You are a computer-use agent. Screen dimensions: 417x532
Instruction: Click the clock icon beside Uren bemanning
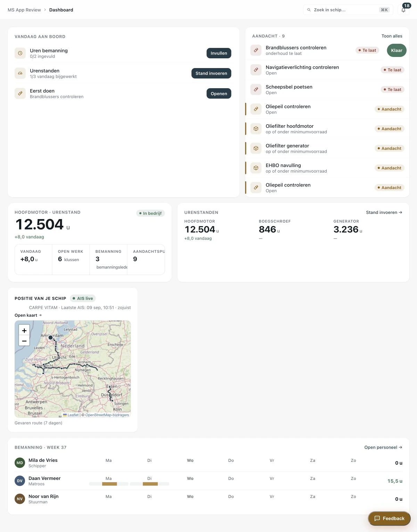coord(20,53)
